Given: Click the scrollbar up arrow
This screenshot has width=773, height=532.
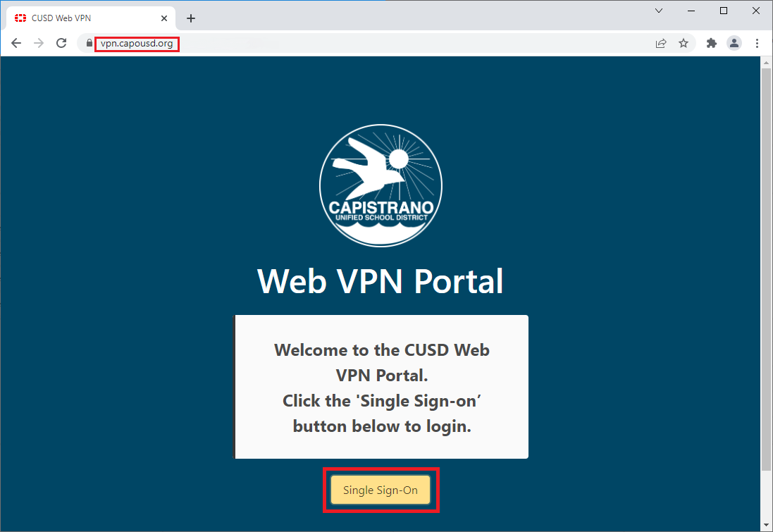Looking at the screenshot, I should click(x=766, y=63).
